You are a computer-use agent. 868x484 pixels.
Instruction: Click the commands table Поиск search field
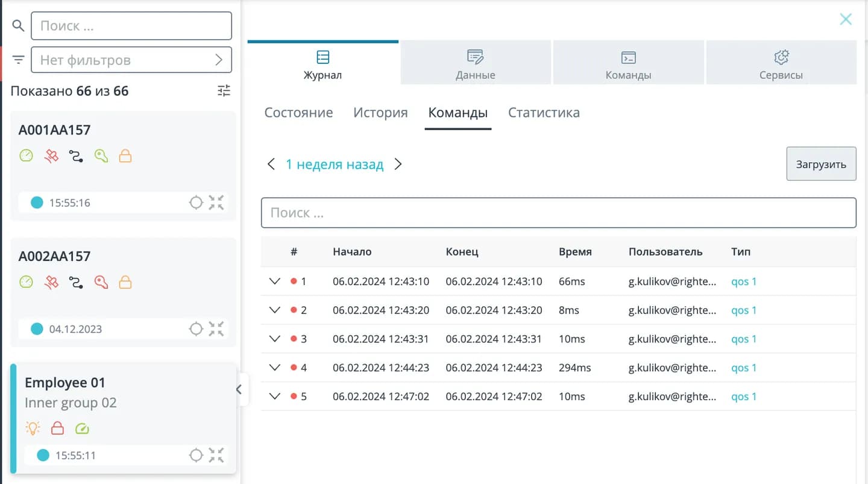click(558, 213)
